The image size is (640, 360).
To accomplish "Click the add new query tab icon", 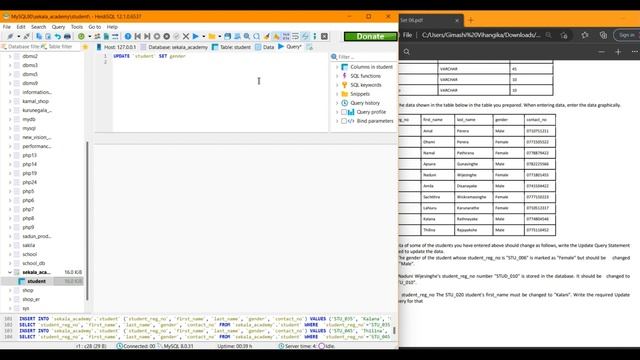I will click(310, 47).
